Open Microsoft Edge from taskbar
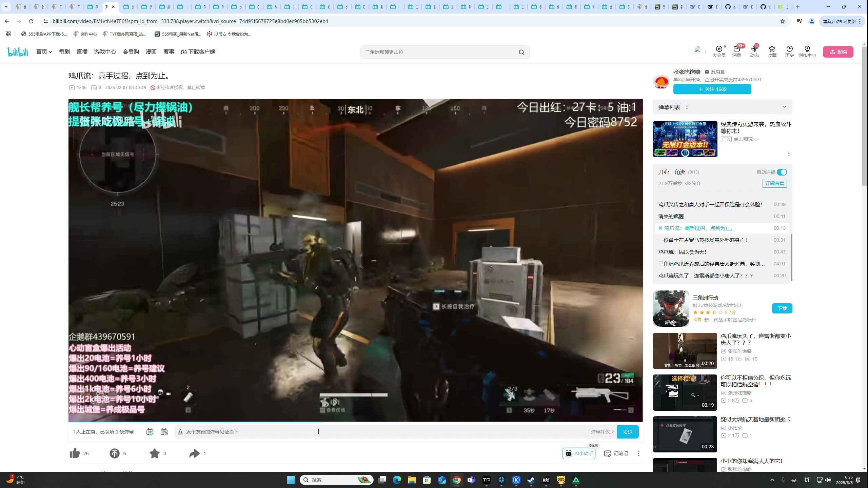 (397, 480)
